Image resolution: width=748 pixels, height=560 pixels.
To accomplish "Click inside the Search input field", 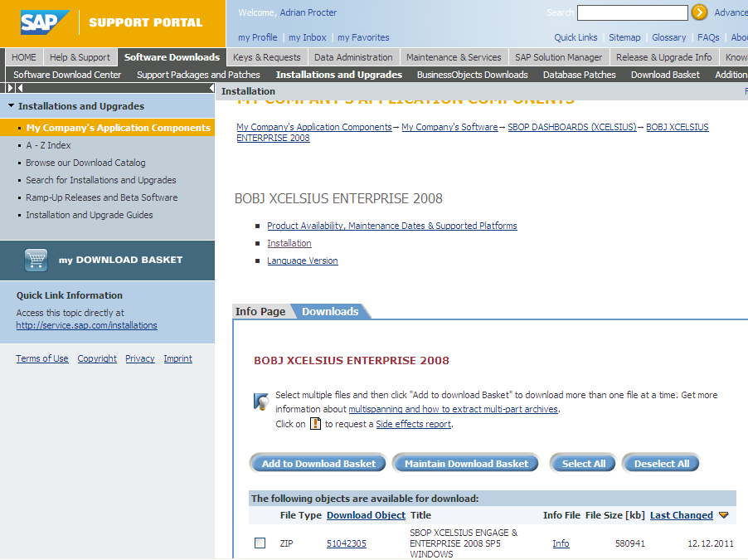I will (633, 13).
